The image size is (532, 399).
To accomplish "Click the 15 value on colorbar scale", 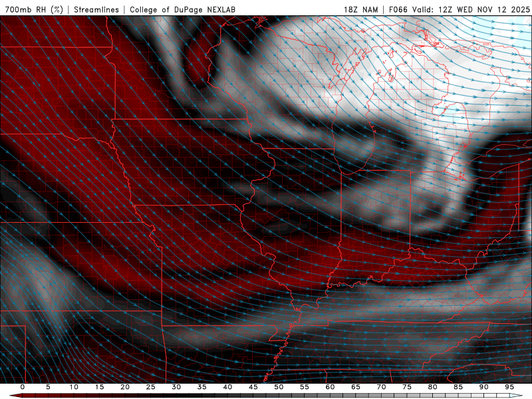I will pos(99,387).
